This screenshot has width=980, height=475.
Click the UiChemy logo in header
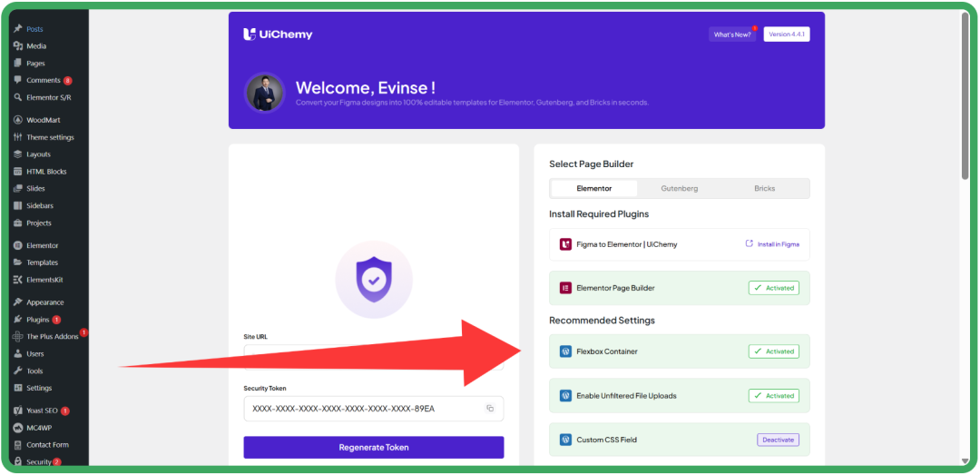(278, 35)
